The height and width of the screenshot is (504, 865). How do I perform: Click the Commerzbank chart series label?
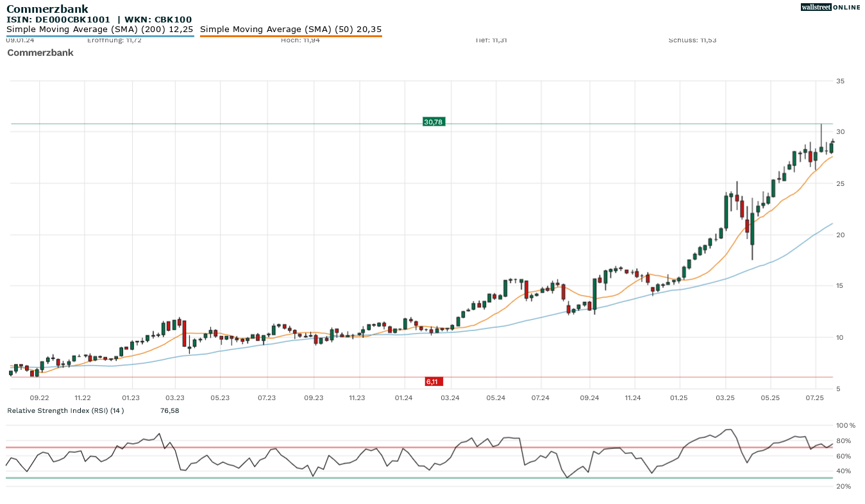click(x=40, y=53)
